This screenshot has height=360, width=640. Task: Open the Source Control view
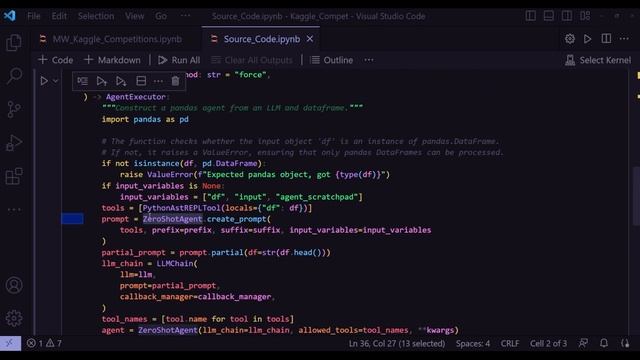pyautogui.click(x=14, y=109)
